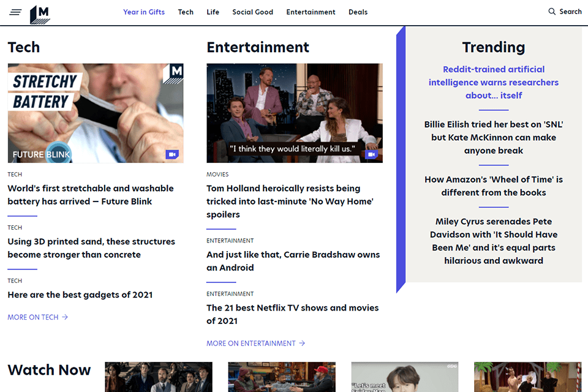The height and width of the screenshot is (392, 588).
Task: Open Watch Now thumbnail captioned Let's meet
Action: 405,377
